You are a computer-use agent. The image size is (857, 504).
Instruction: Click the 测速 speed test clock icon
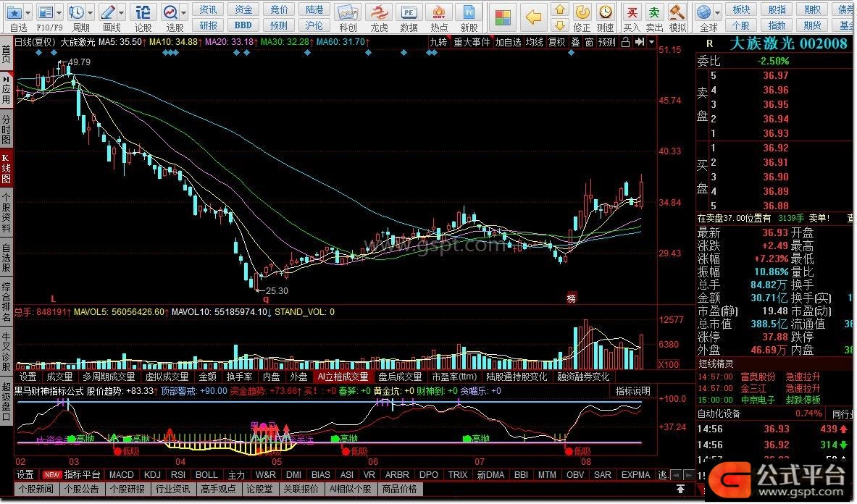pos(605,12)
